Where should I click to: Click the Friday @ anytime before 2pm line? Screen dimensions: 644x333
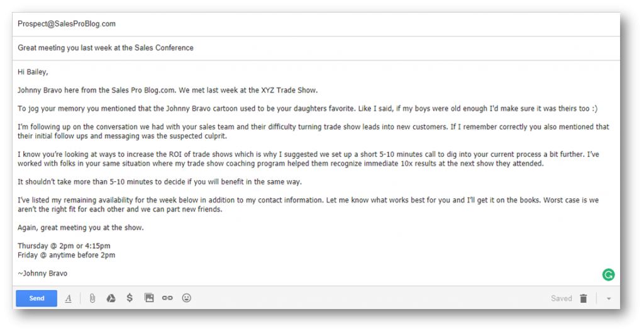pos(67,255)
